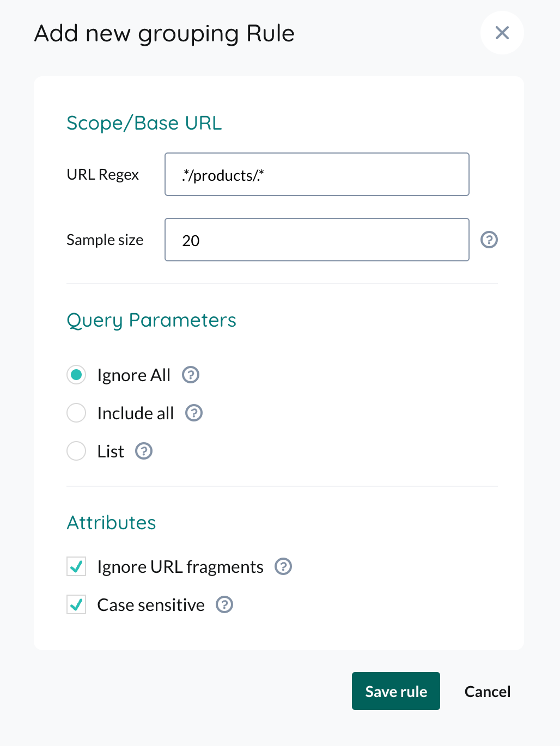This screenshot has height=746, width=560.
Task: Cancel the grouping rule dialog
Action: tap(487, 691)
